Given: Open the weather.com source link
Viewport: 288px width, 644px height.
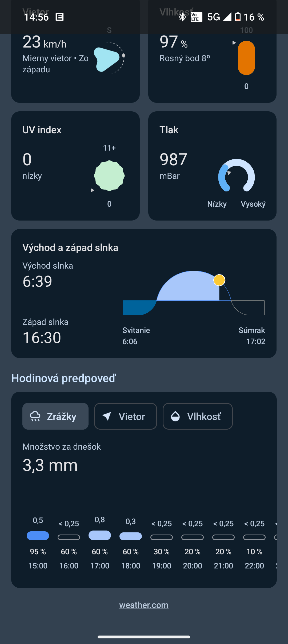Looking at the screenshot, I should (144, 605).
